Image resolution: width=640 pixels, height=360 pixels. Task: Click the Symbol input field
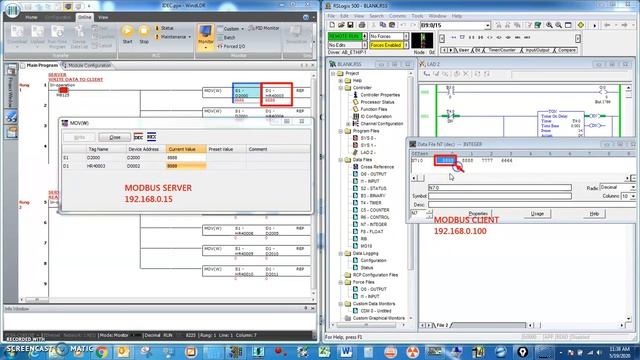pyautogui.click(x=500, y=196)
